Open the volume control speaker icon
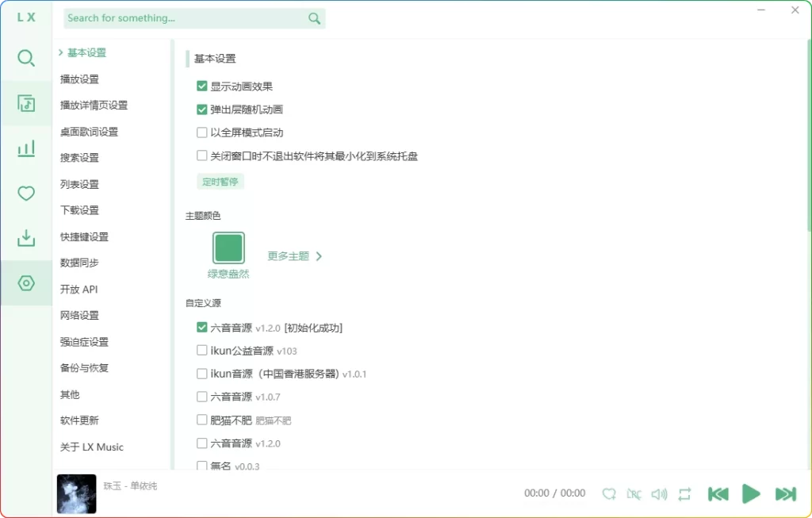The image size is (812, 518). click(660, 493)
